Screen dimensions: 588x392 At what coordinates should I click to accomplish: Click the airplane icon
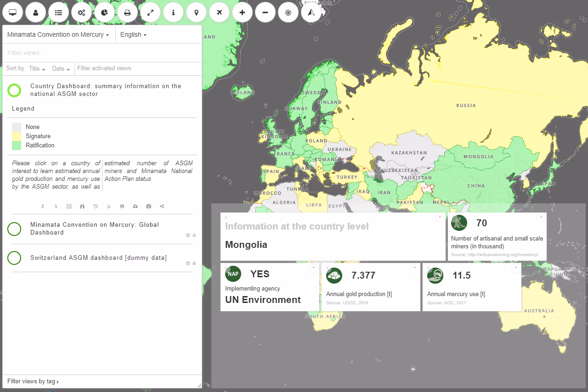(x=220, y=12)
